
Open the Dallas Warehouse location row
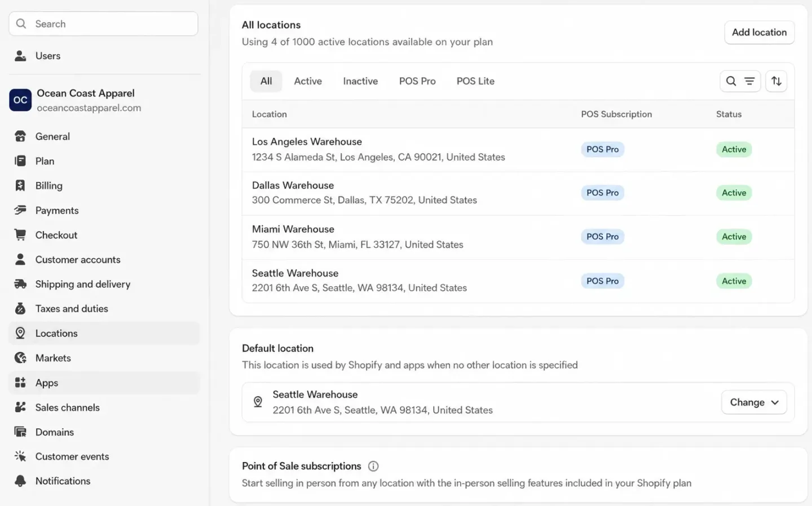pos(518,193)
